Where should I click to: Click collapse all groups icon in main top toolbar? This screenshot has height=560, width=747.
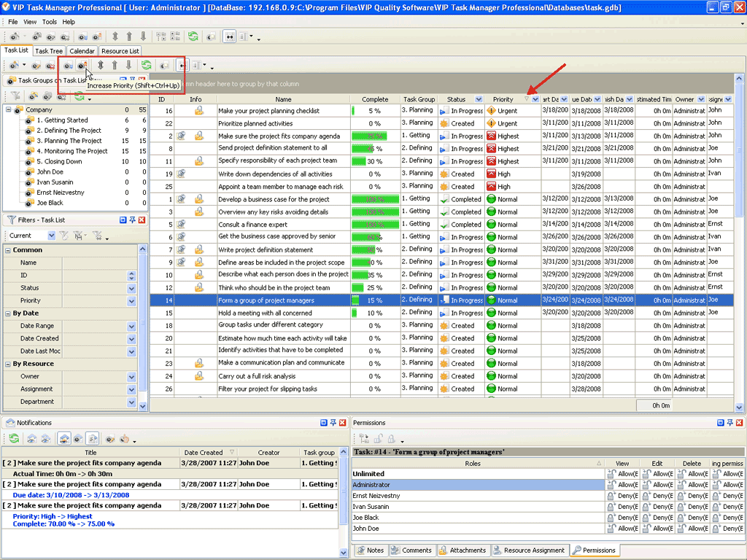(x=175, y=36)
